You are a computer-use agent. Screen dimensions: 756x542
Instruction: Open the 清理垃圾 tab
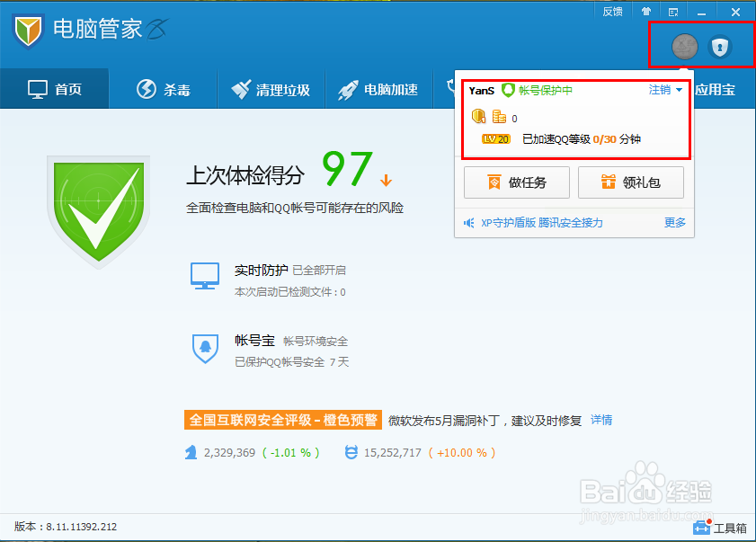tap(271, 89)
